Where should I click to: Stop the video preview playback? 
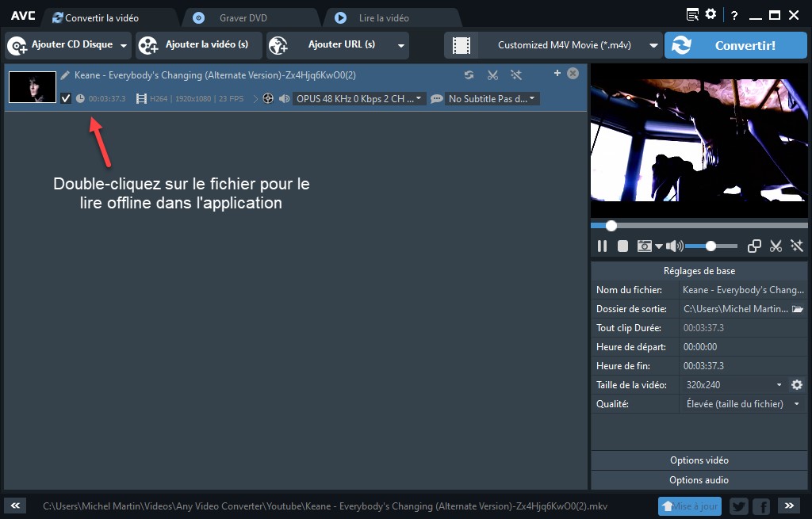click(623, 246)
